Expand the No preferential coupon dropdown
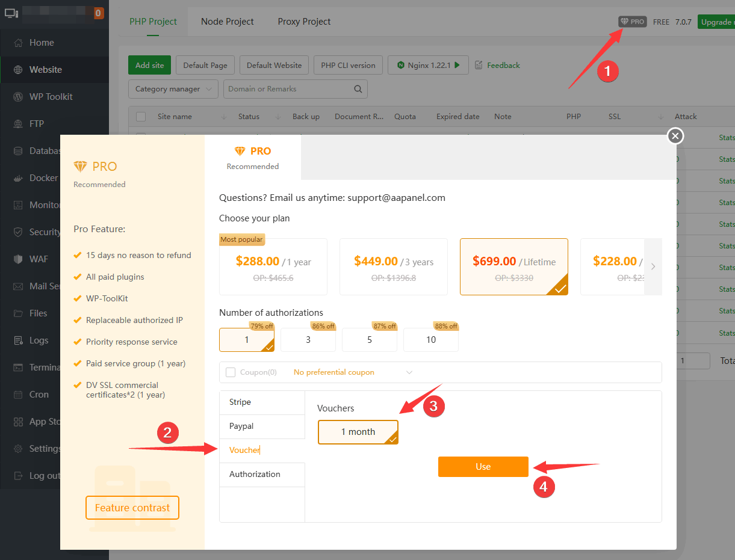Image resolution: width=735 pixels, height=560 pixels. 353,372
